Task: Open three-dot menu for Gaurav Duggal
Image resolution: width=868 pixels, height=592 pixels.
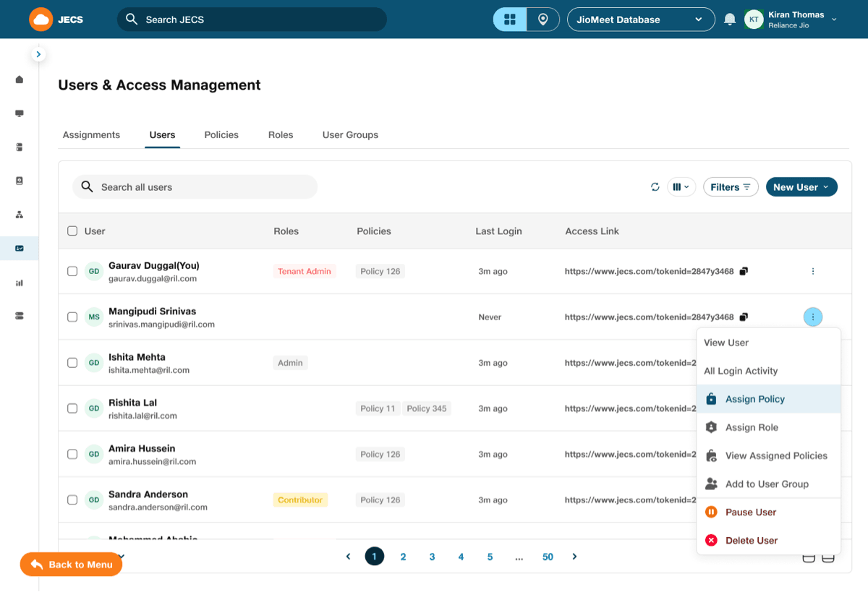Action: 813,272
